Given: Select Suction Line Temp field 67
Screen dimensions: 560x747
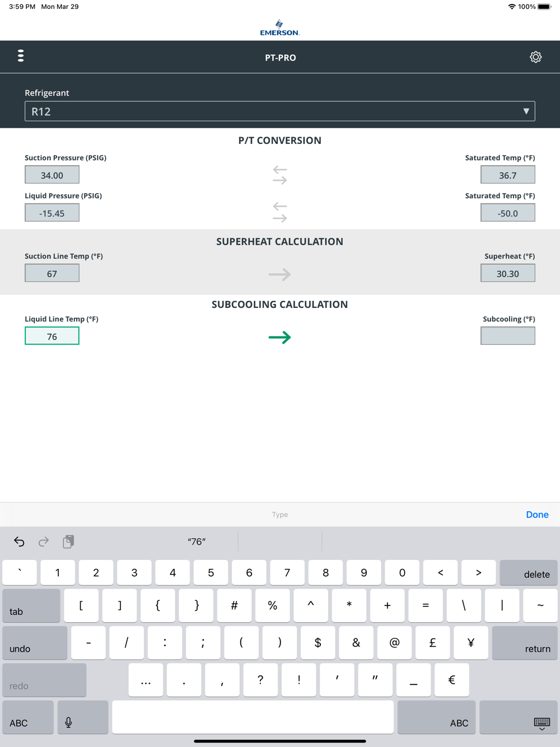Looking at the screenshot, I should point(52,274).
